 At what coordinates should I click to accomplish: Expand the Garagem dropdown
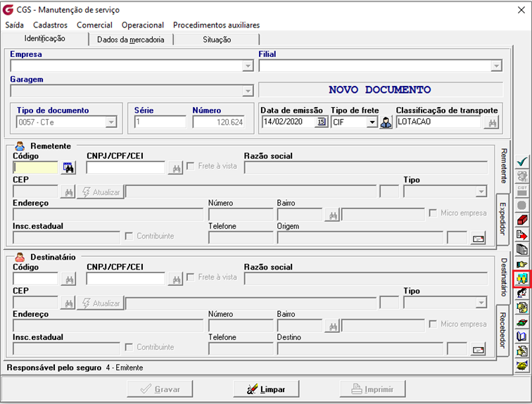tap(248, 91)
